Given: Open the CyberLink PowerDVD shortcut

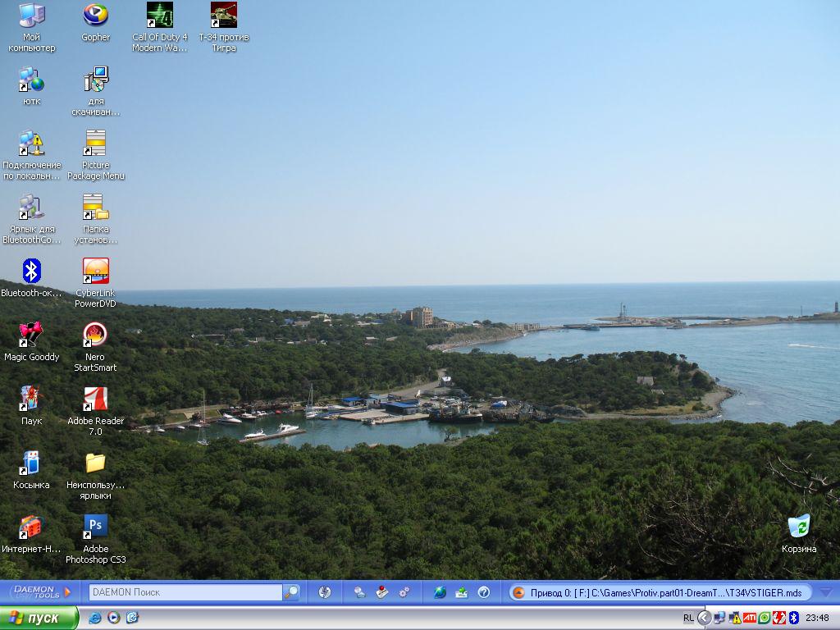Looking at the screenshot, I should (x=96, y=271).
